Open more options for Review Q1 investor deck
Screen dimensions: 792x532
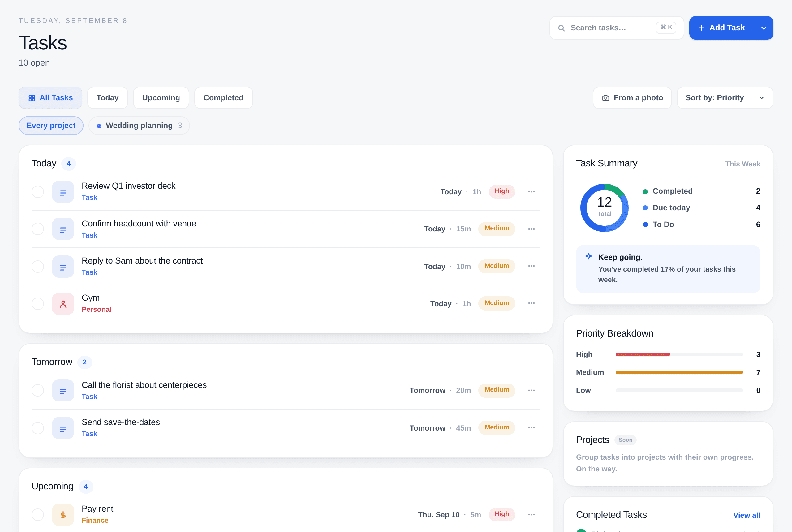coord(532,192)
